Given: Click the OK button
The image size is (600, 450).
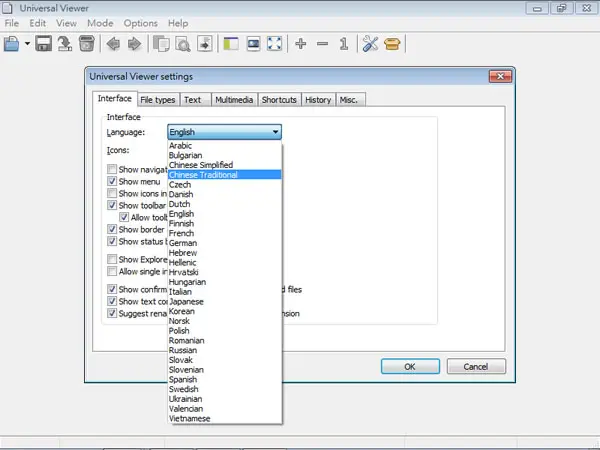Looking at the screenshot, I should [x=410, y=367].
